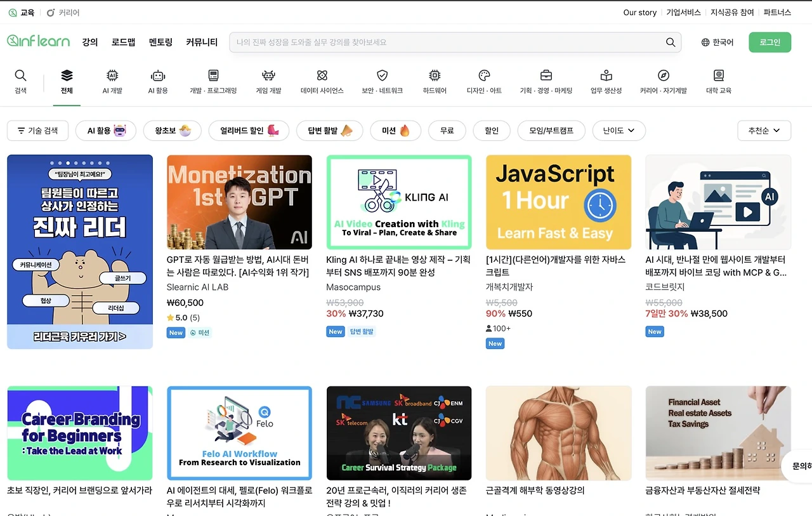Screen dimensions: 812x516
Task: Click the 교육 service icon in the top bar
Action: (x=13, y=13)
